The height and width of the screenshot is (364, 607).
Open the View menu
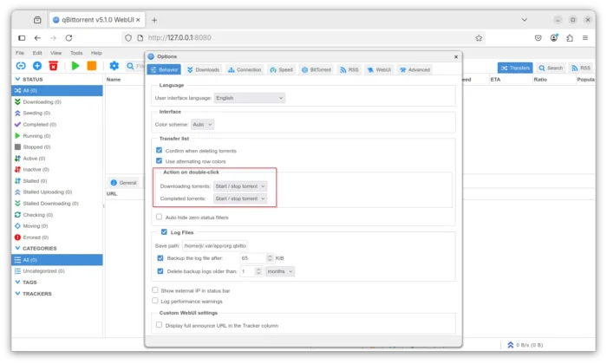pos(55,53)
